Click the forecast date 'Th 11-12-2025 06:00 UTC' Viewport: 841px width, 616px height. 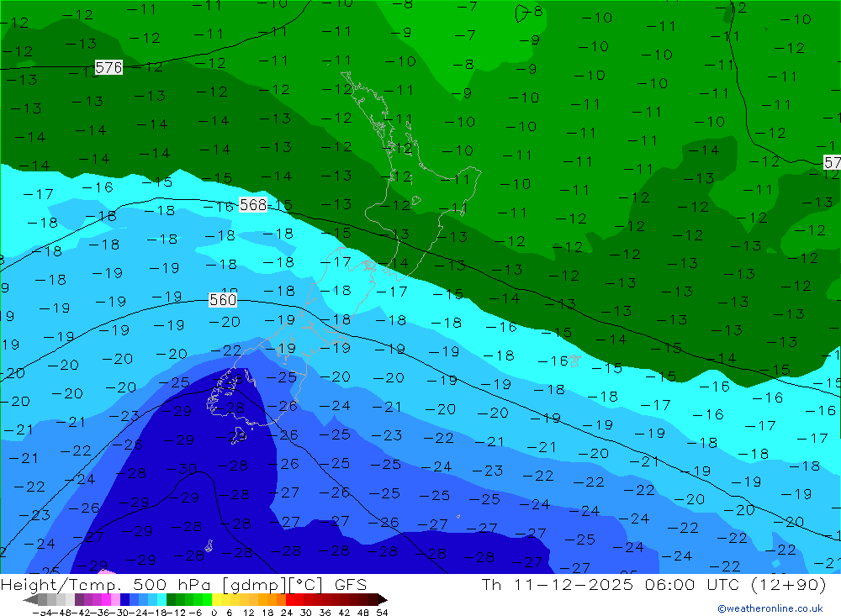coord(612,585)
